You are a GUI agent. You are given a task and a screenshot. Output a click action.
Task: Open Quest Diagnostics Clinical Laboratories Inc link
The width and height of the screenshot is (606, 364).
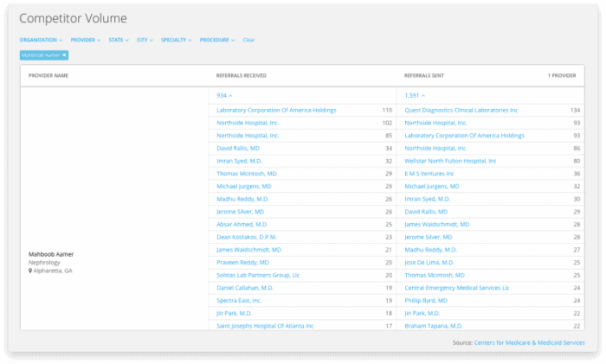pos(461,110)
